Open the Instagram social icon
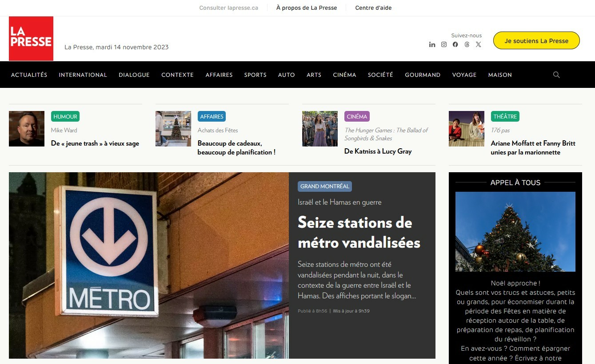This screenshot has height=364, width=595. [x=443, y=44]
